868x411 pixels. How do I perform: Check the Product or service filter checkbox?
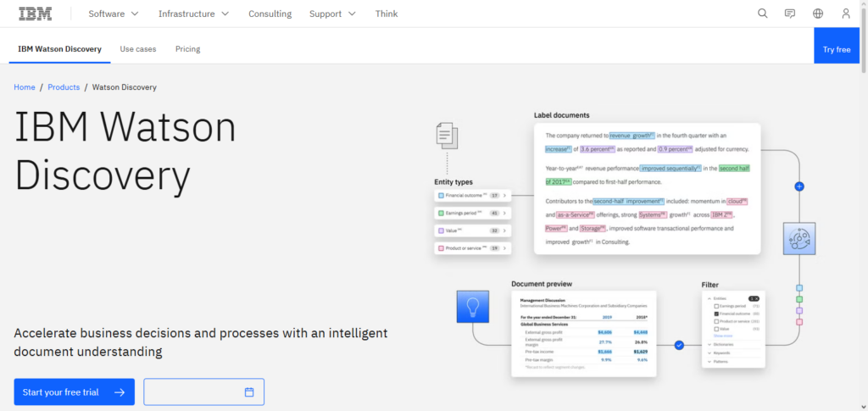[x=716, y=321]
